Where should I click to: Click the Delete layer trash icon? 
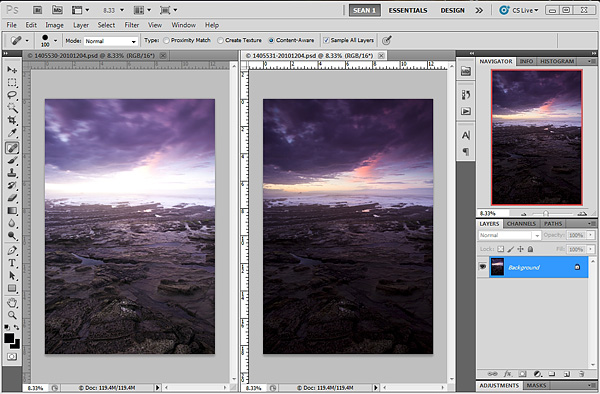point(581,374)
